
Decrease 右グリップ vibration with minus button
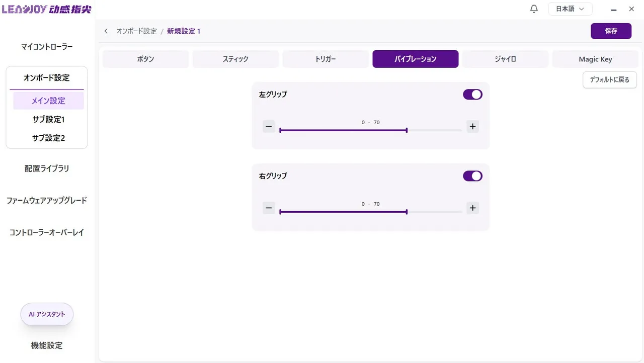click(x=269, y=208)
